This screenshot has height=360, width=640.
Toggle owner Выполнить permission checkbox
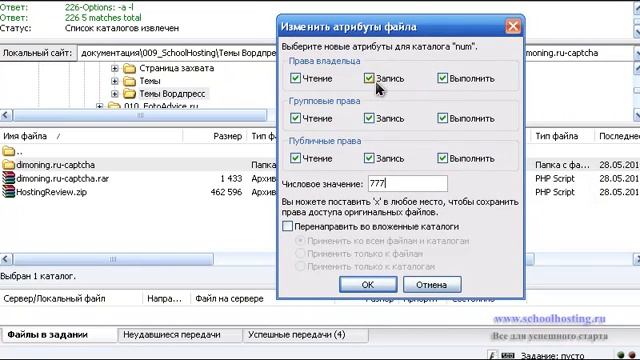(x=442, y=78)
